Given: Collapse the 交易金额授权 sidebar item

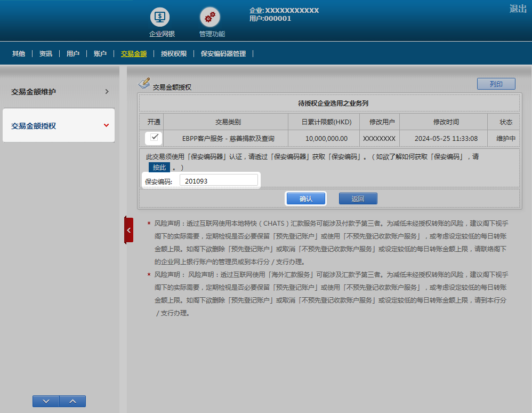Looking at the screenshot, I should click(59, 126).
